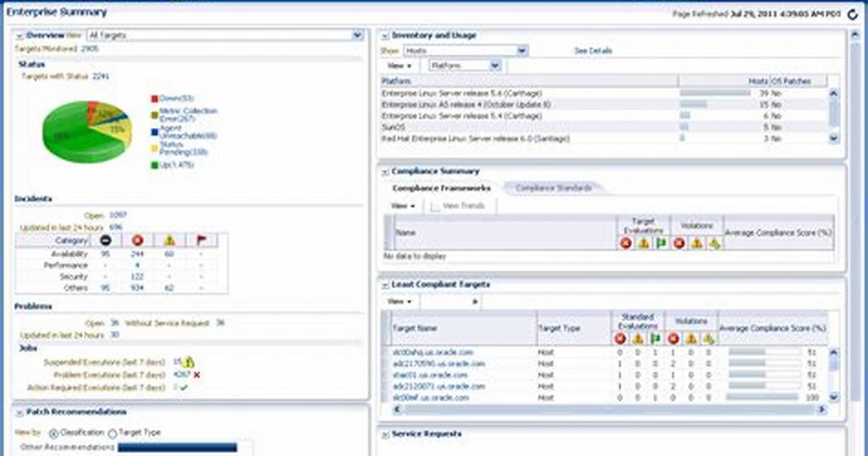868x456 pixels.
Task: Collapse the Inventory and Usage panel
Action: (385, 36)
